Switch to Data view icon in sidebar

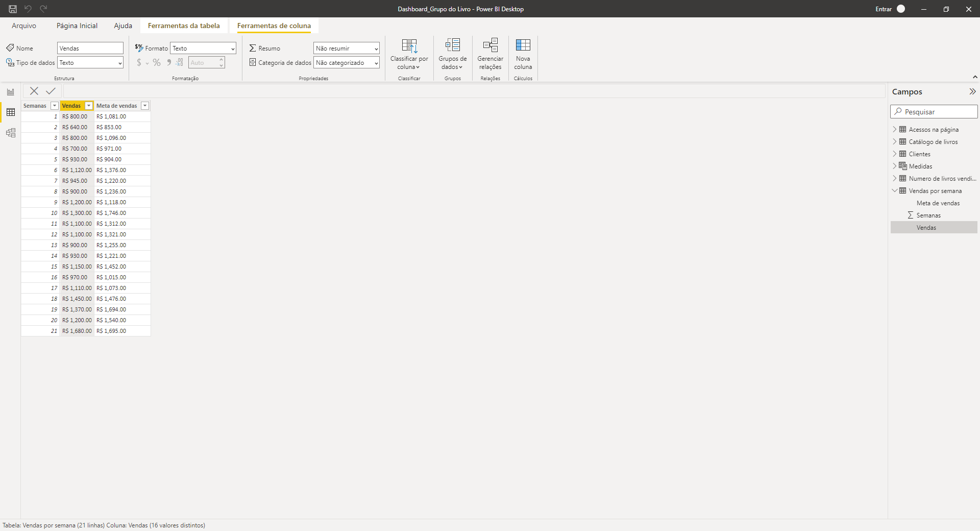pos(11,112)
